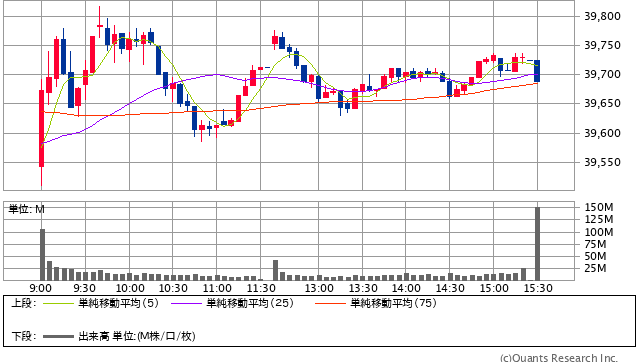
Task: Click the orange line legend swatch
Action: click(330, 303)
